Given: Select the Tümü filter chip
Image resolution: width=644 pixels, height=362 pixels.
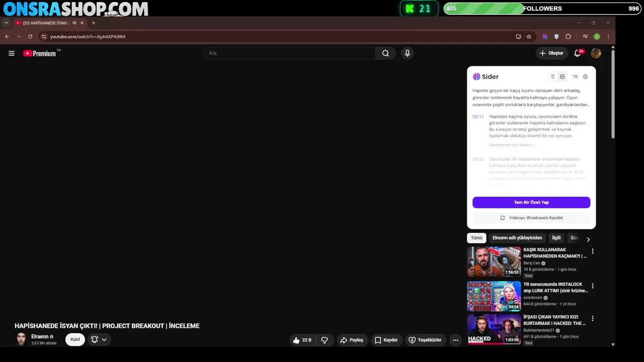Looking at the screenshot, I should coord(476,238).
